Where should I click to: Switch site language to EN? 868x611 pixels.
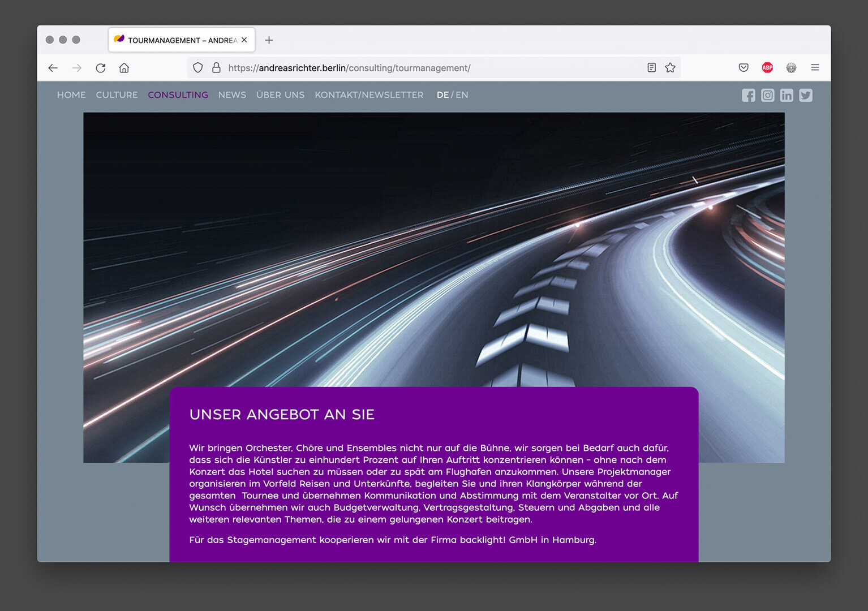[x=462, y=95]
